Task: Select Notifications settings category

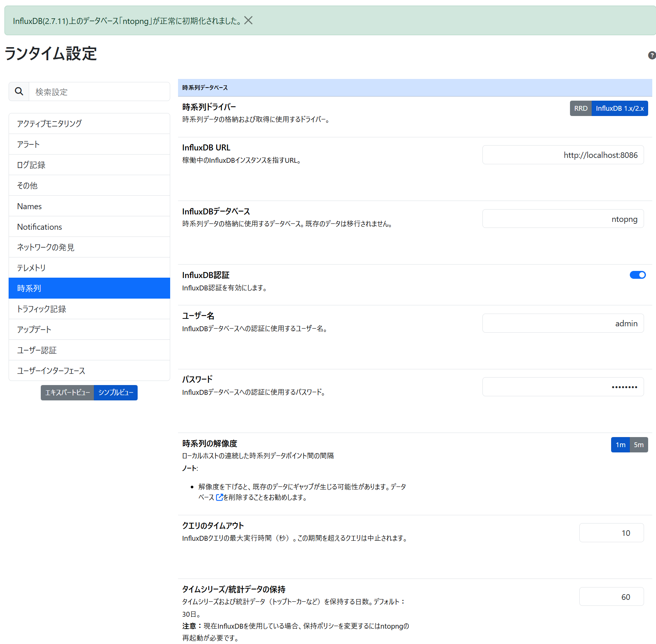Action: 89,226
